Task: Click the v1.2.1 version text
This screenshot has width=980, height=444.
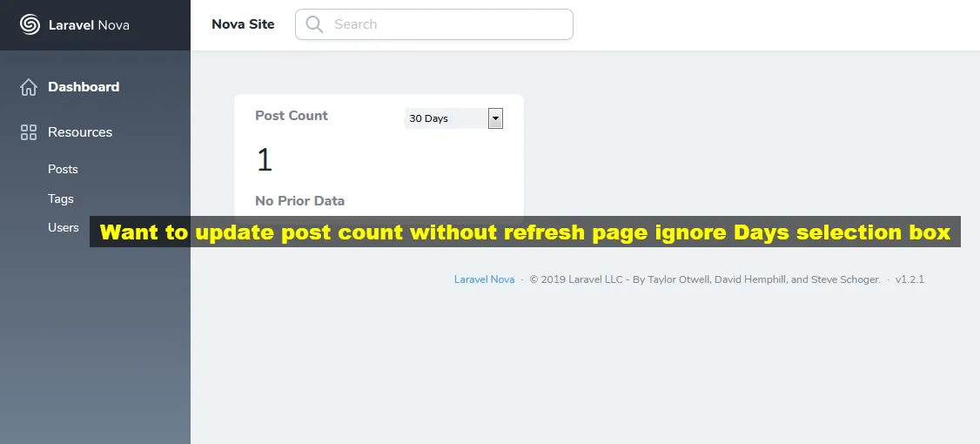Action: (x=910, y=279)
